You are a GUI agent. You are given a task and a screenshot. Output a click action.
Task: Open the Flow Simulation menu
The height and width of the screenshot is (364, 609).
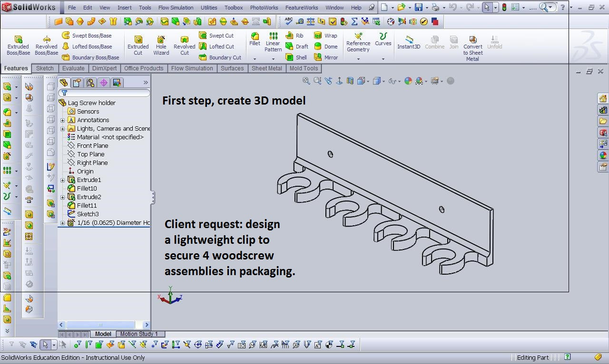(x=176, y=8)
